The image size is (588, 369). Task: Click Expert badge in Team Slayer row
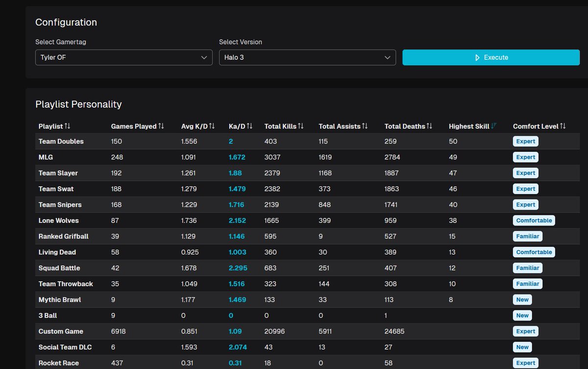525,173
